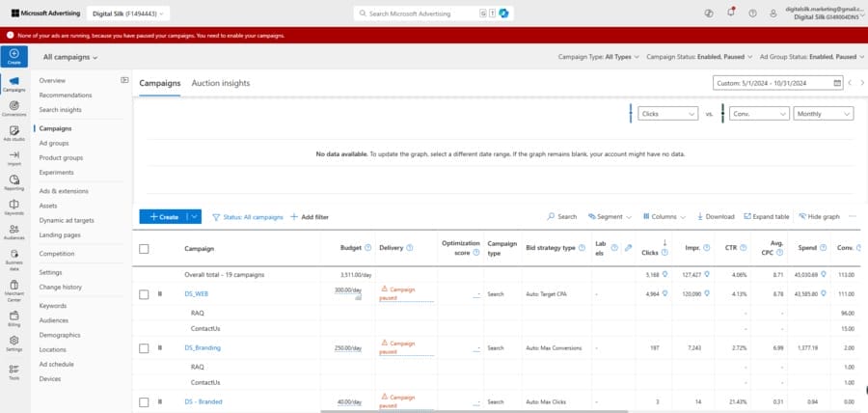This screenshot has width=868, height=413.
Task: Open Ad Group Status filter dropdown
Action: point(812,57)
